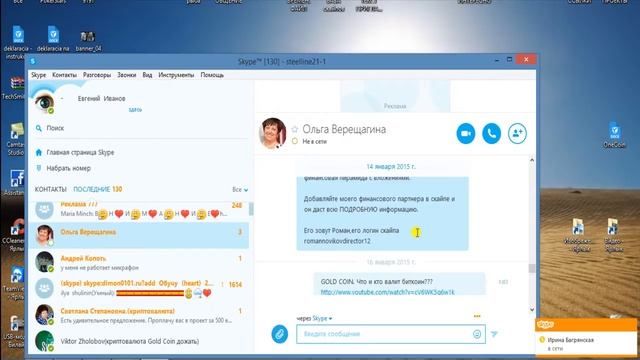
Task: Click the Не в сети status text
Action: coord(314,141)
